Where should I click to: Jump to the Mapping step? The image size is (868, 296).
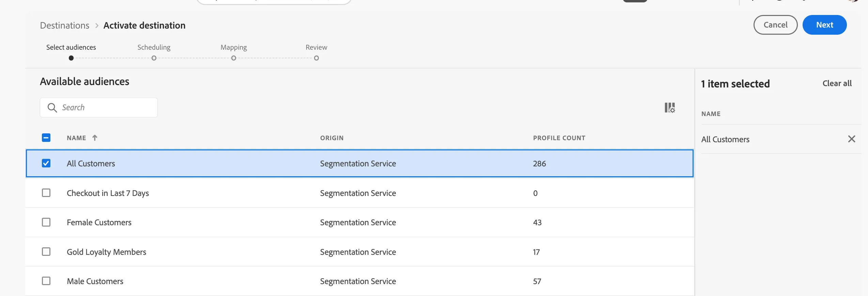pyautogui.click(x=234, y=47)
